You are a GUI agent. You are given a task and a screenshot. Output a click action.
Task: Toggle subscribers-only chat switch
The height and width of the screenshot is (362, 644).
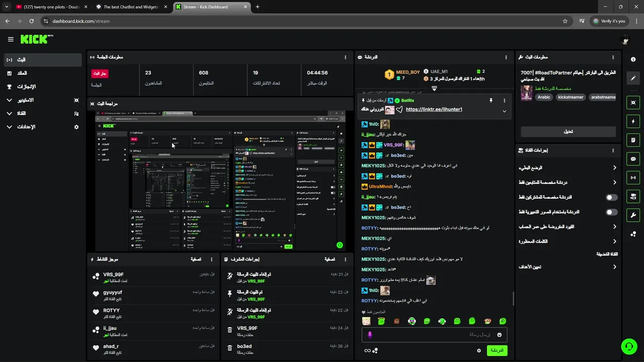(x=611, y=198)
